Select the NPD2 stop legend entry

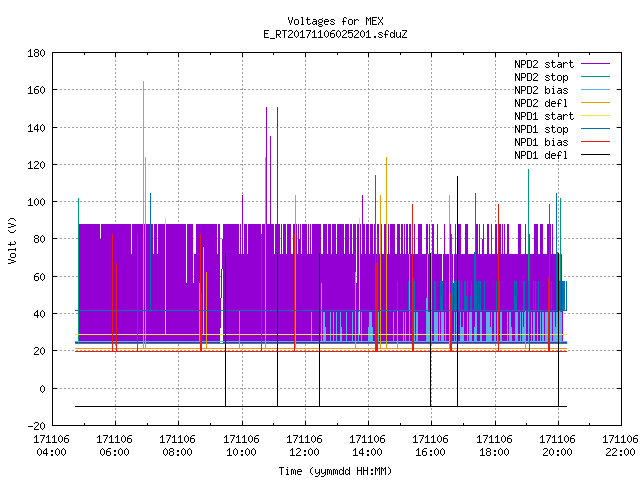[541, 77]
